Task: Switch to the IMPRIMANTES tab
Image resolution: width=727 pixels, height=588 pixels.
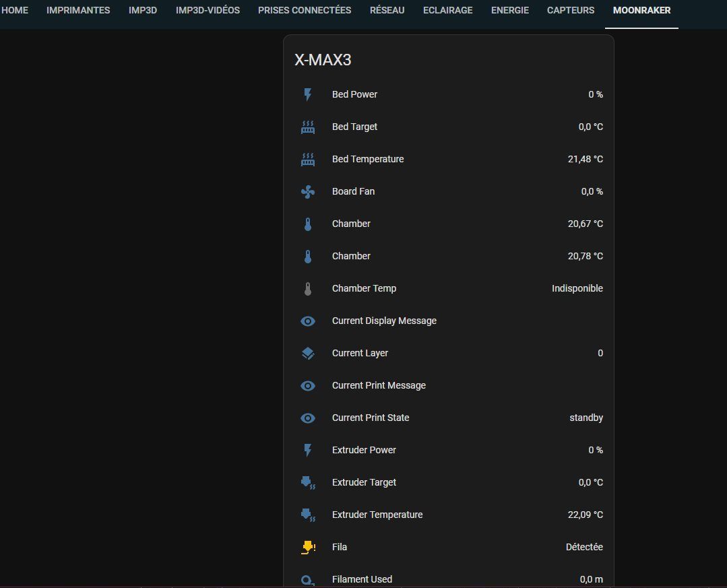Action: coord(78,10)
